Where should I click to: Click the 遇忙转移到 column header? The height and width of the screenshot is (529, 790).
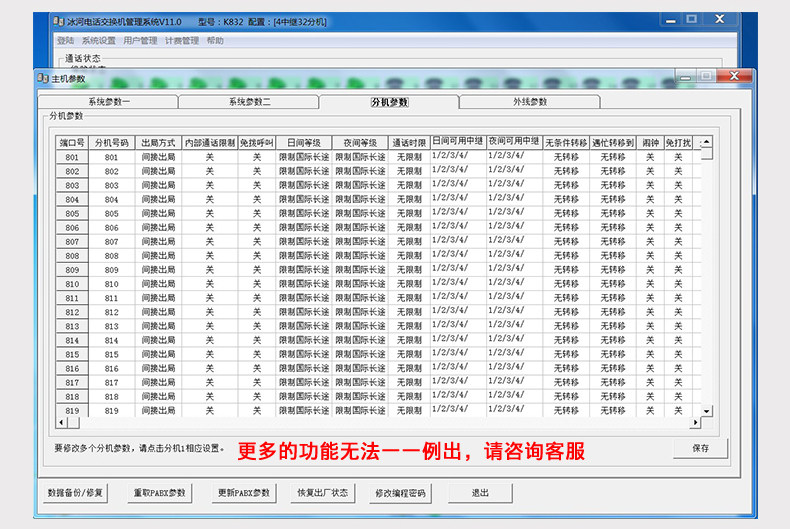click(x=613, y=143)
